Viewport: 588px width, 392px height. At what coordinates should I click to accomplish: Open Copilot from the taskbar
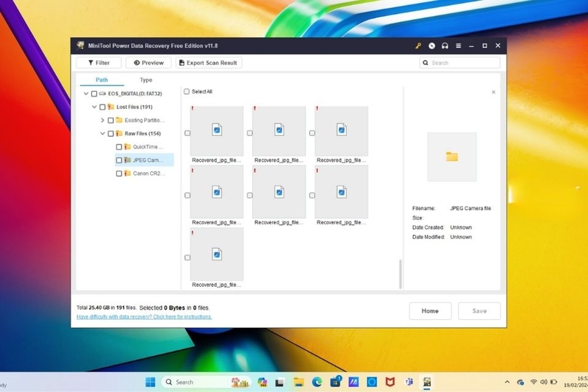coord(262,382)
